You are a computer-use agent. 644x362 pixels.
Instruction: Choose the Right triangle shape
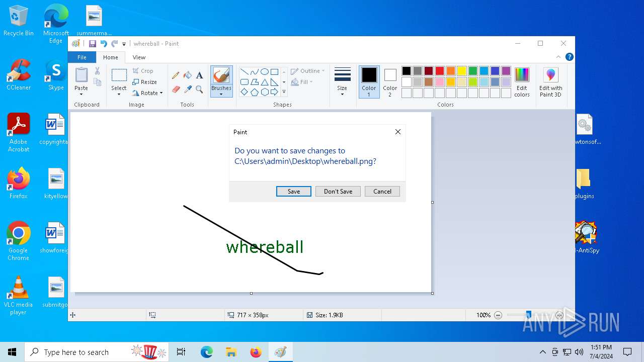tap(274, 82)
